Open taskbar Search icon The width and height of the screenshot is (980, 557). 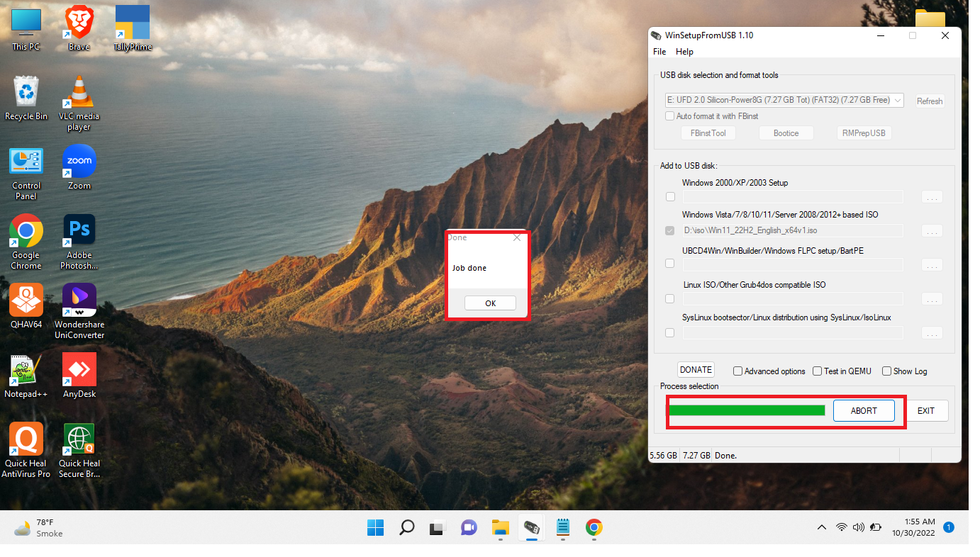(406, 527)
